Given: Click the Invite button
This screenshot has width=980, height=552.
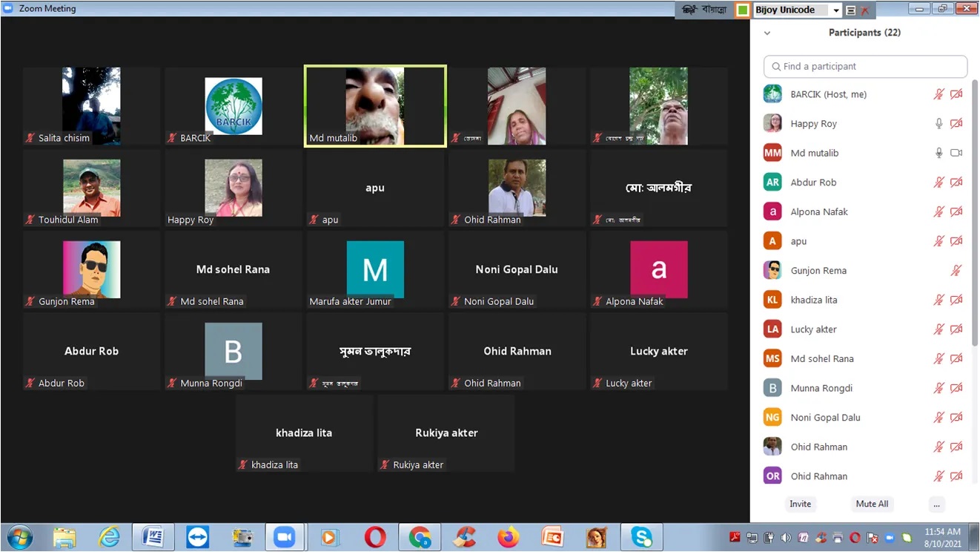Looking at the screenshot, I should [800, 504].
